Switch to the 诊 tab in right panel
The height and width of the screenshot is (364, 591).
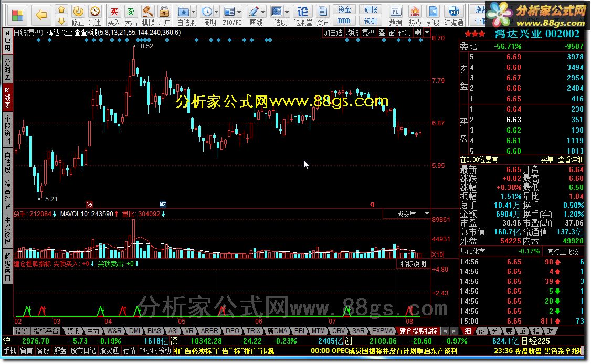pos(481,331)
